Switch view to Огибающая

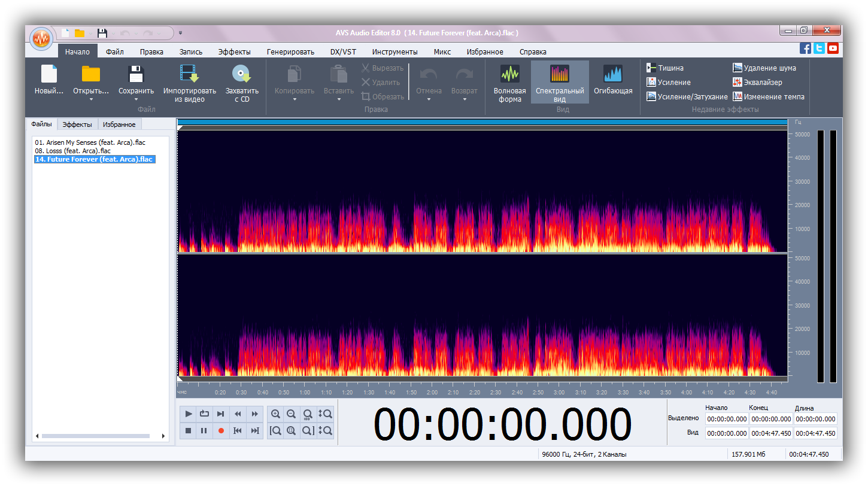[613, 80]
